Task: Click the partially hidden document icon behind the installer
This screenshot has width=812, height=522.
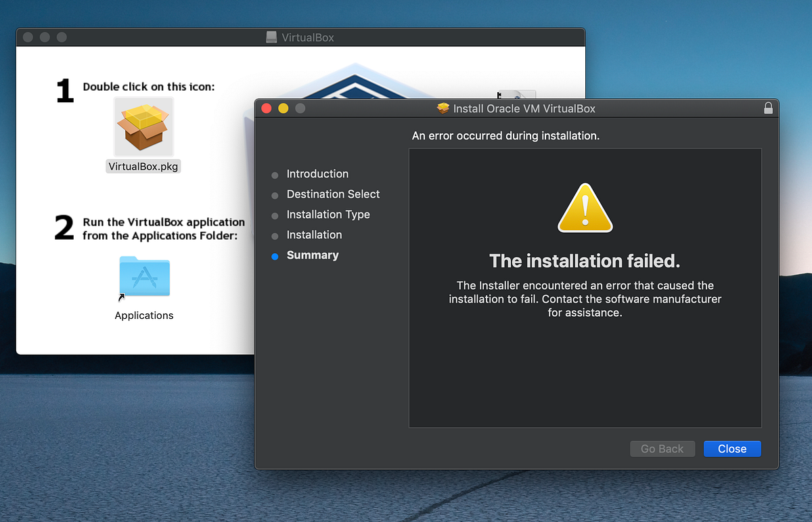Action: 516,95
